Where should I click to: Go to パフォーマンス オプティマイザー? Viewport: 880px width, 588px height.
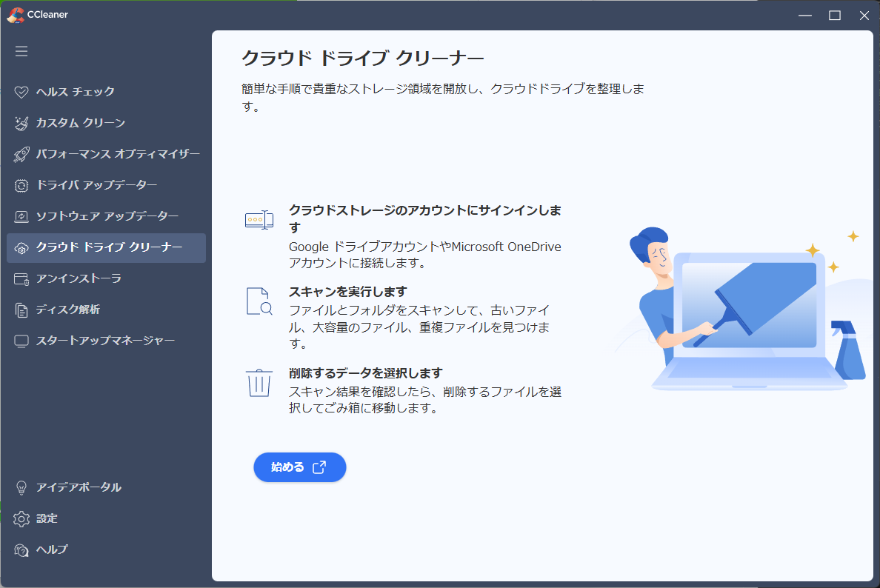pyautogui.click(x=106, y=154)
